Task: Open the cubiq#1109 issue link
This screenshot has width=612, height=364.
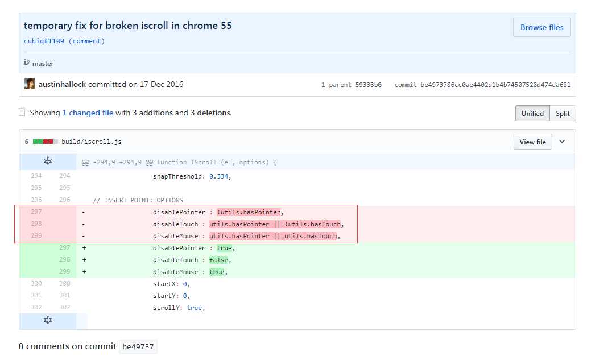Action: [44, 41]
